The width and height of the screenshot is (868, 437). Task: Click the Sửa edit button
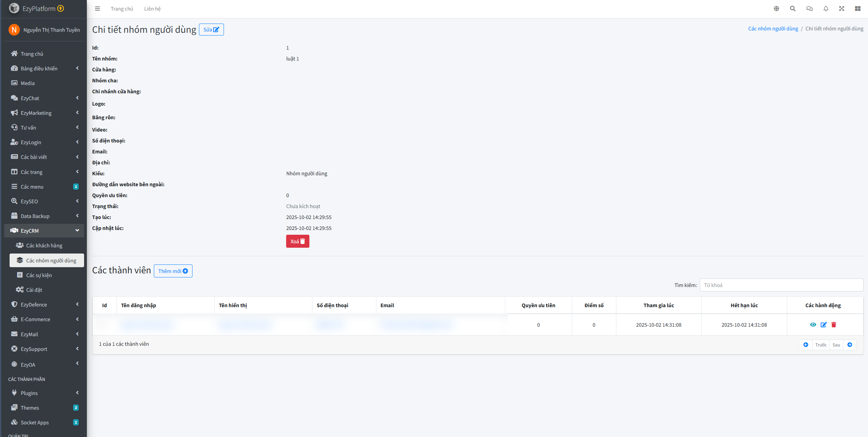(211, 29)
